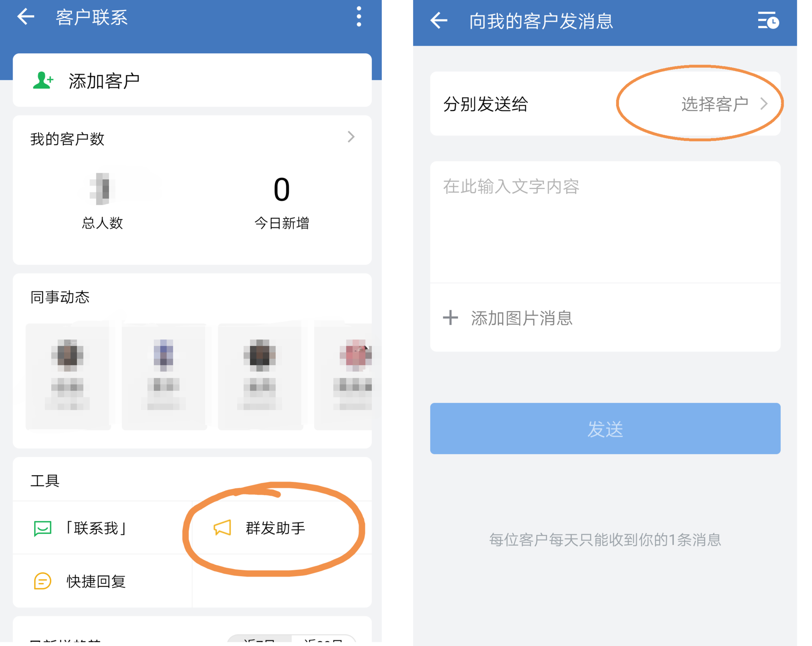The image size is (812, 646).
Task: Tap the 快捷回复 bubble icon
Action: pos(42,581)
